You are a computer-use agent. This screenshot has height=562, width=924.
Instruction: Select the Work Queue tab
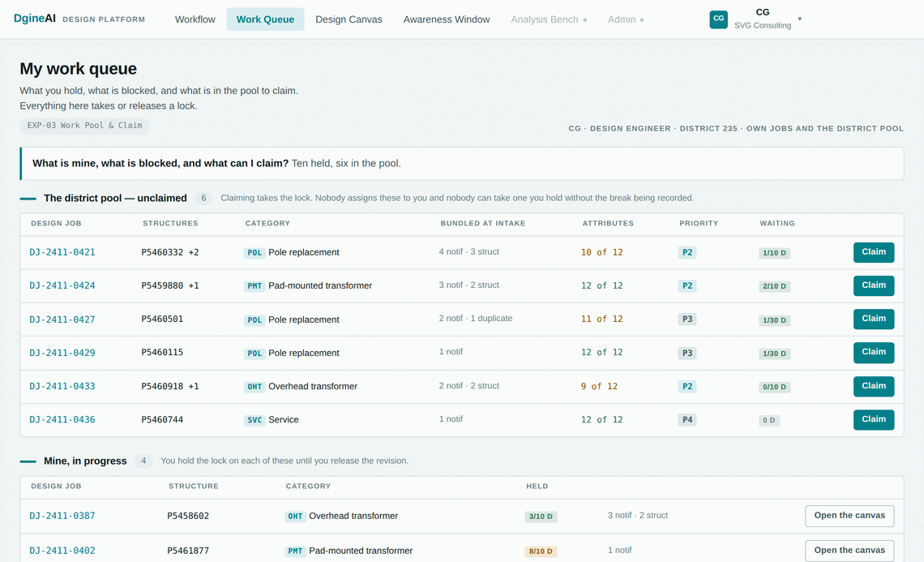(x=265, y=19)
